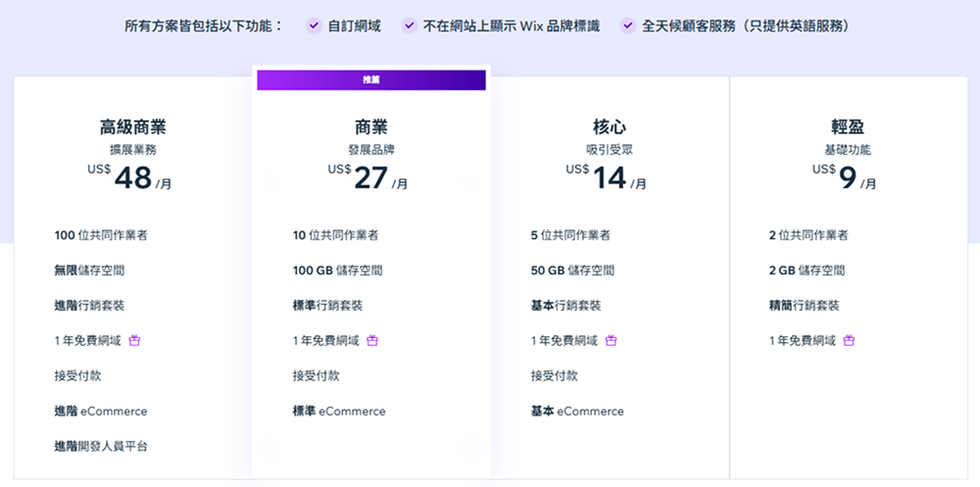Screen dimensions: 980x487
Task: Click the gift icon in 輕盈 plan
Action: pyautogui.click(x=850, y=341)
